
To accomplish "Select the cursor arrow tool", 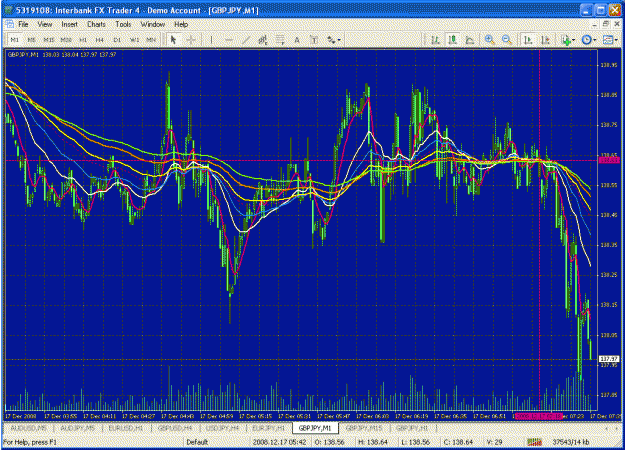I will pos(173,39).
